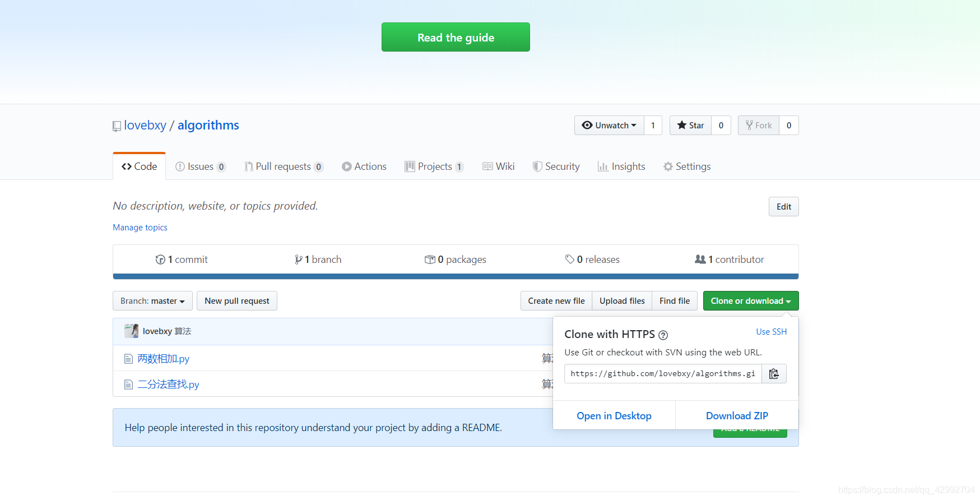View the 1 commit history
Viewport: 980px width, 500px height.
pyautogui.click(x=182, y=260)
